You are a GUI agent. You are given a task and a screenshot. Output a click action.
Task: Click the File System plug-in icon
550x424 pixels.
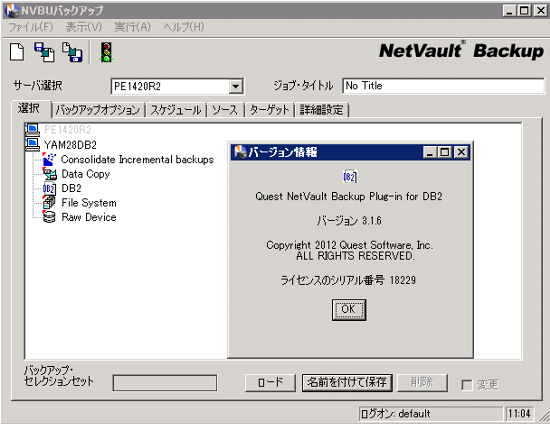click(x=49, y=203)
